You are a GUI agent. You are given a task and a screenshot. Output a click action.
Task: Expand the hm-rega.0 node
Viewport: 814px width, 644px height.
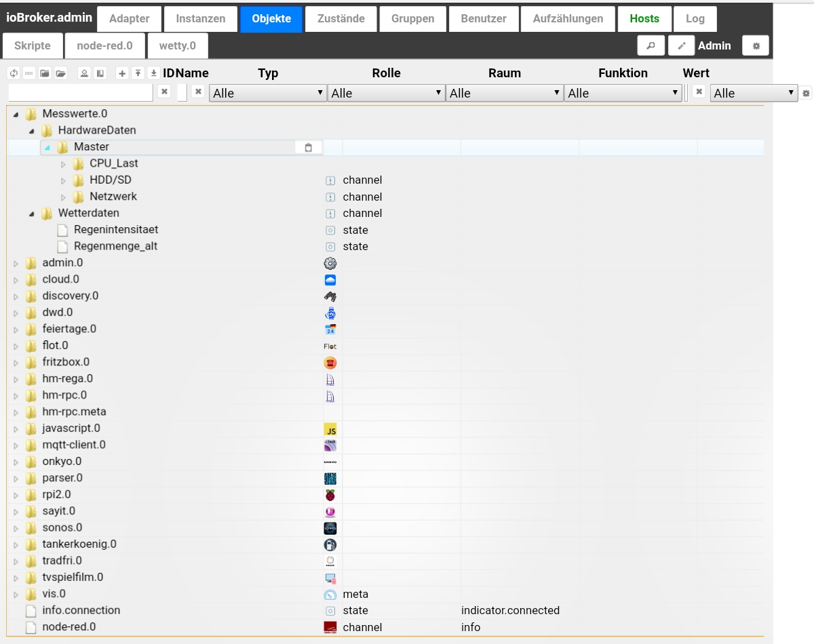tap(16, 379)
